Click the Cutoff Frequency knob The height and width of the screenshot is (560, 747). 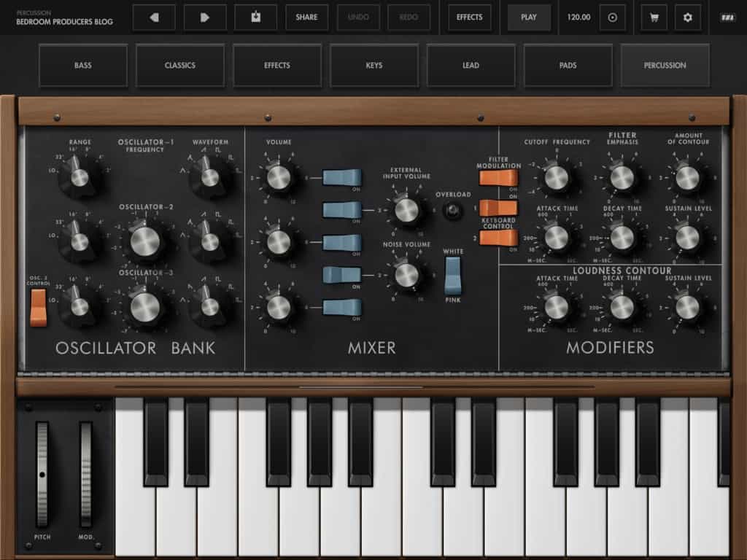pos(557,178)
